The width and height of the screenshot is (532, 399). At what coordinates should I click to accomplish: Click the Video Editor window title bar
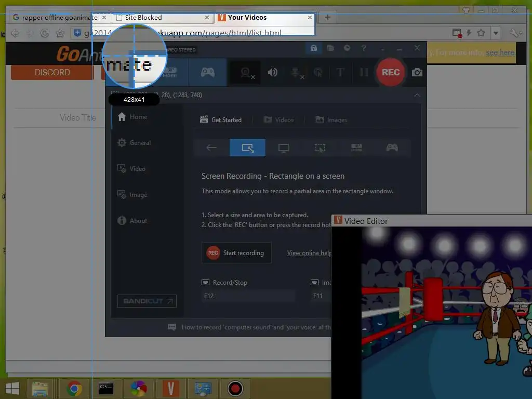pos(432,221)
